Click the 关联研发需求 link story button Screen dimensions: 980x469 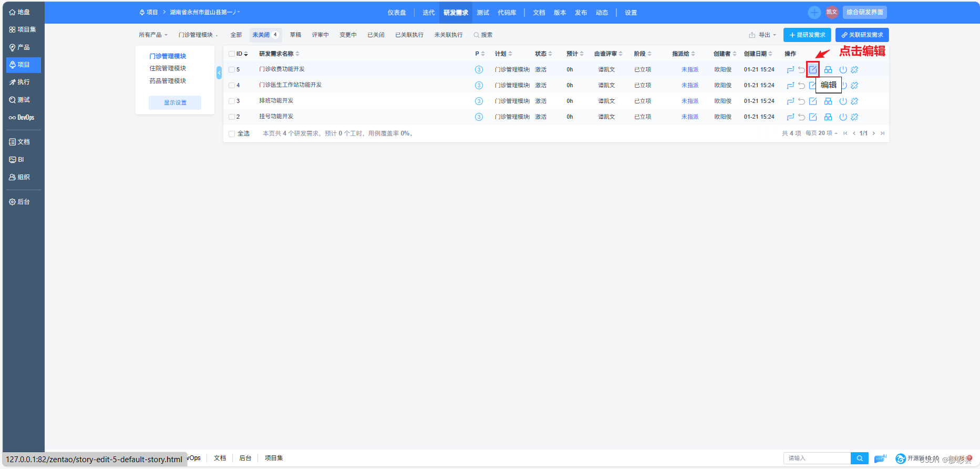pyautogui.click(x=862, y=35)
